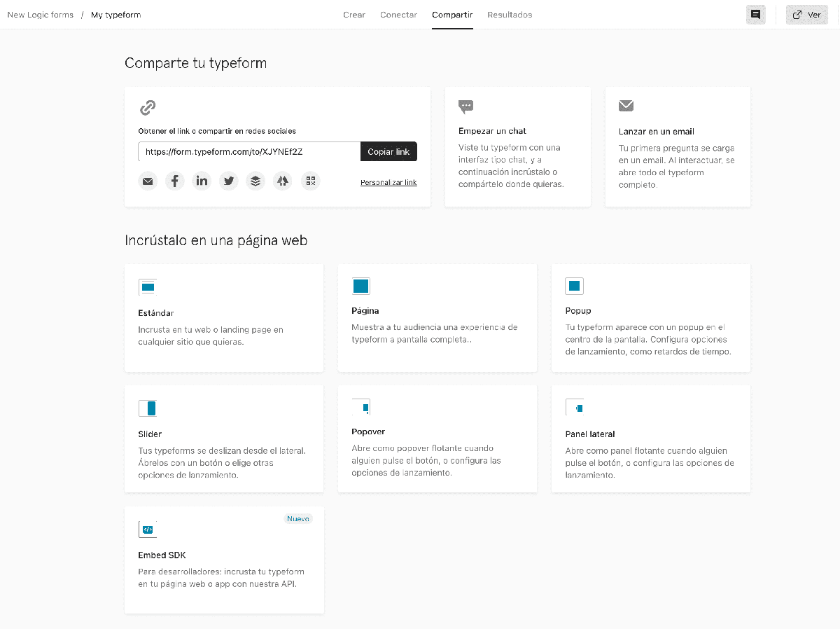The height and width of the screenshot is (629, 840).
Task: Click the chat bubble icon on Empezar un chat
Action: tap(466, 106)
